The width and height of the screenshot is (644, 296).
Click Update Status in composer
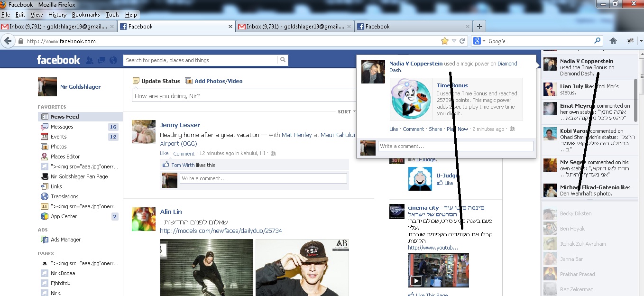click(156, 81)
